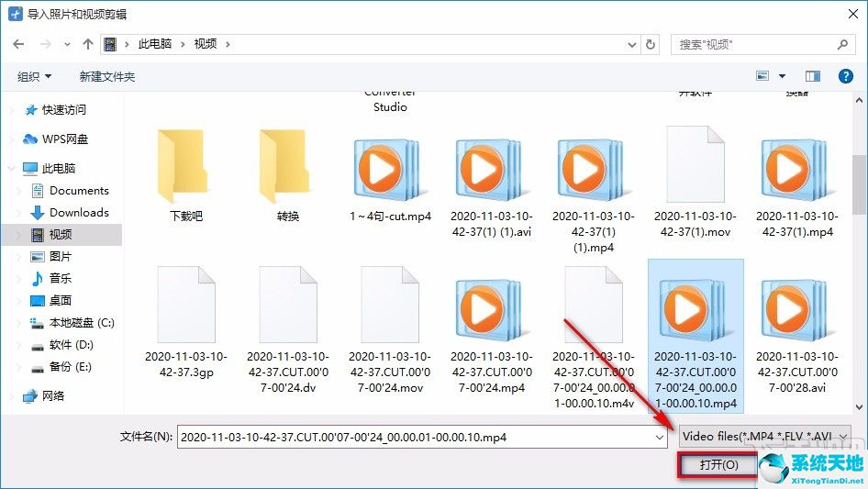The width and height of the screenshot is (868, 489).
Task: Toggle the preview pane icon
Action: pos(812,76)
